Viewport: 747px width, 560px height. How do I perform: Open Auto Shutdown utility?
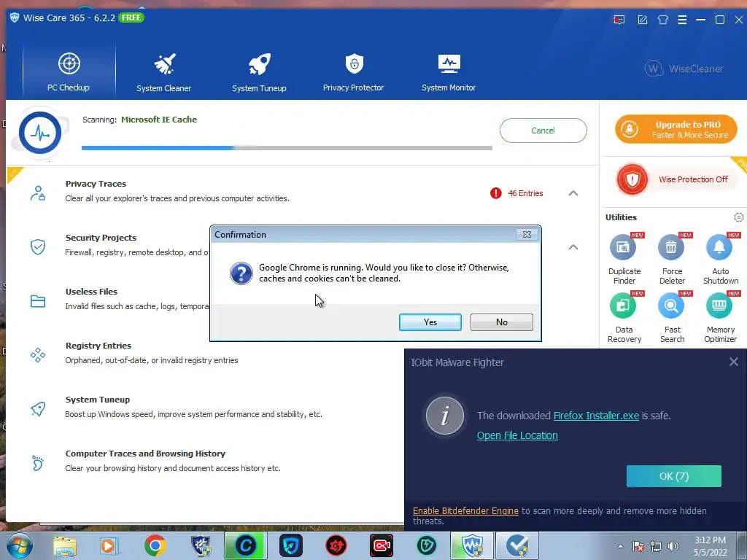(x=720, y=259)
